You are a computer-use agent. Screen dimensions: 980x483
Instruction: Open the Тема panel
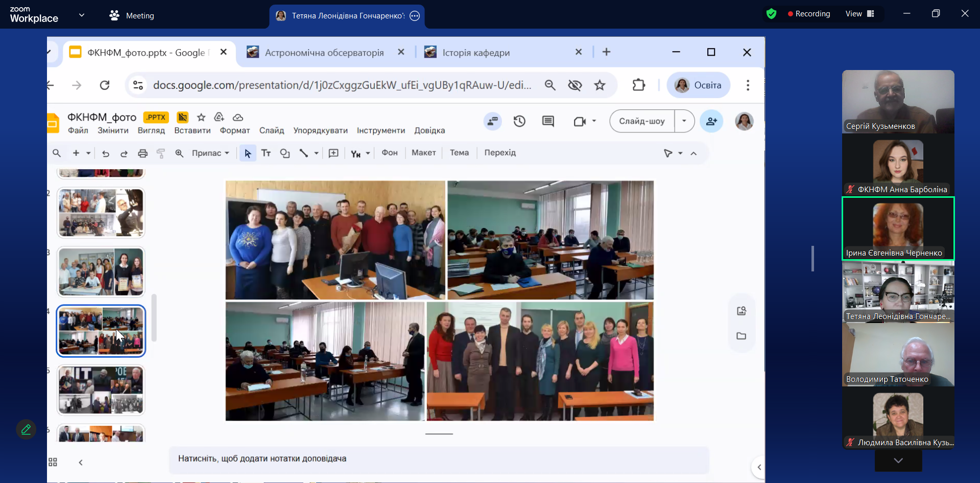459,152
